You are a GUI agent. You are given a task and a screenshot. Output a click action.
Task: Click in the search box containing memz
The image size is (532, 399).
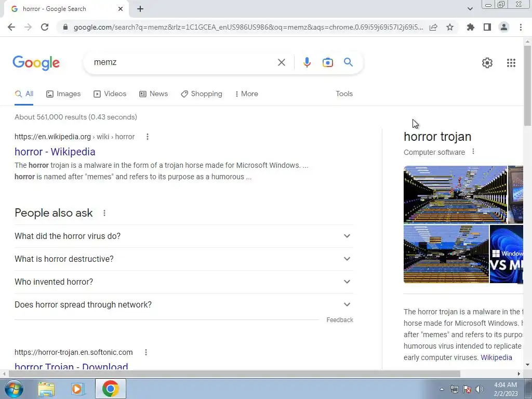(183, 62)
